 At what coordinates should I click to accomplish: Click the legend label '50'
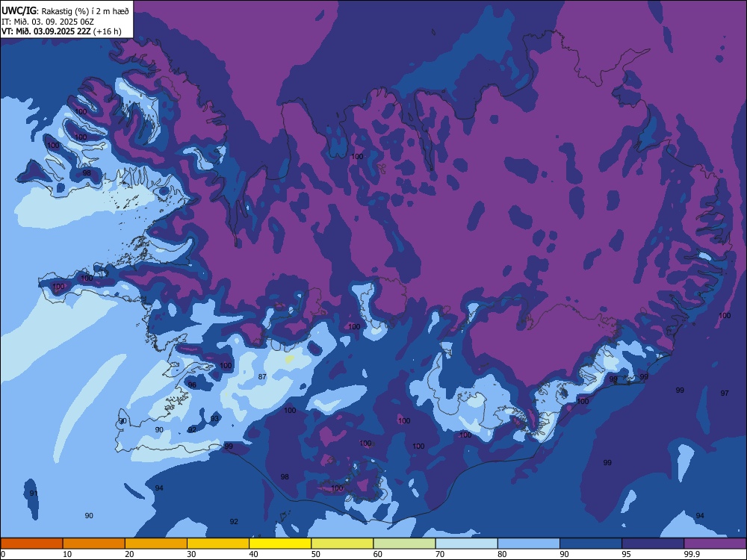pos(315,554)
